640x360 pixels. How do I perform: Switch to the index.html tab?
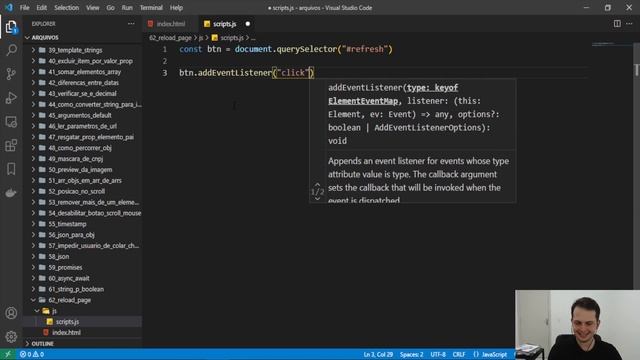click(171, 24)
